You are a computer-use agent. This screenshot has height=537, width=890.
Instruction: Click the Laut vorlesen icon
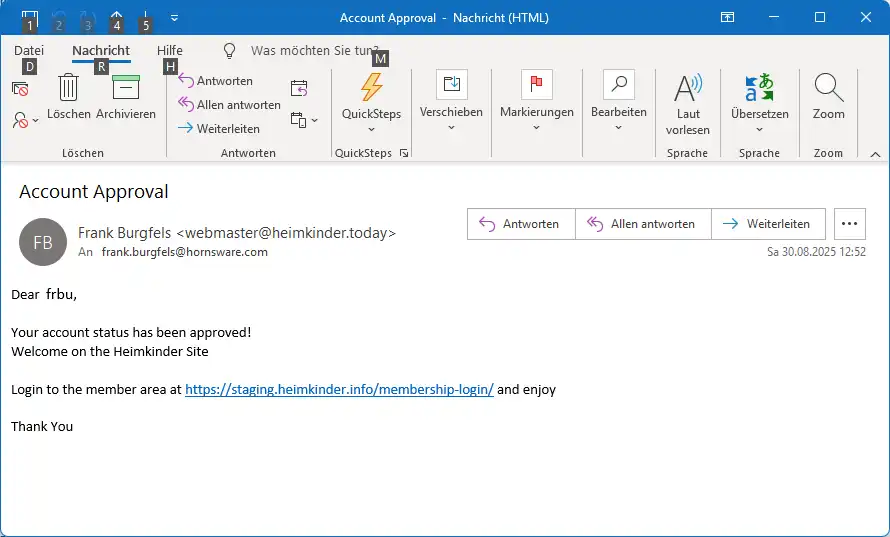pos(688,89)
